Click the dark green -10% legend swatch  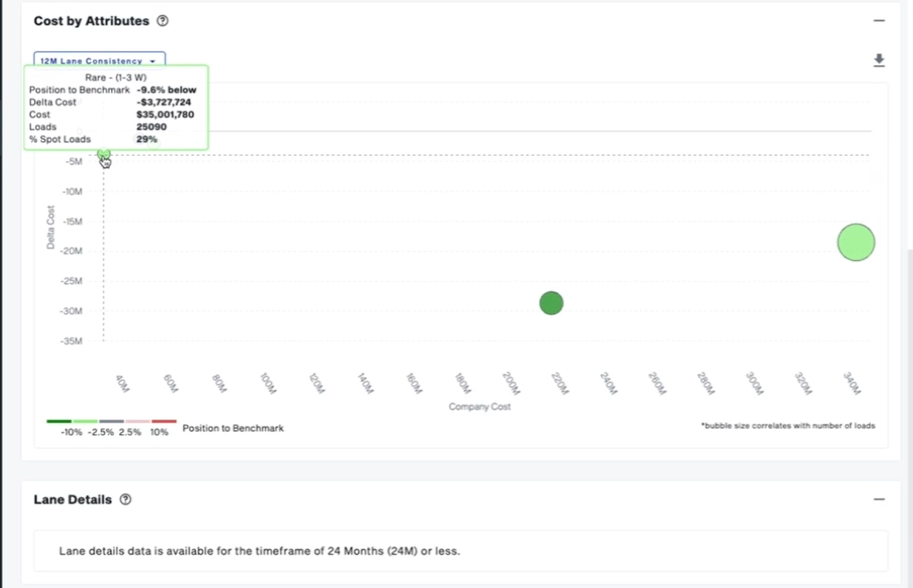pos(59,421)
